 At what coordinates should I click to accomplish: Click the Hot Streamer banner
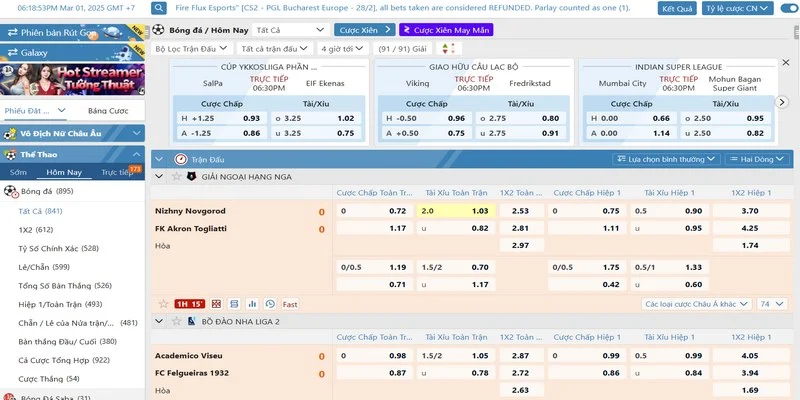(73, 77)
